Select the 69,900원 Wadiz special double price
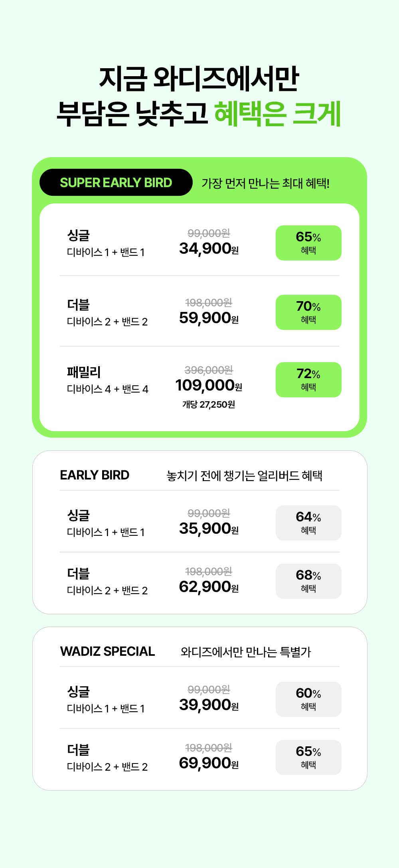Image resolution: width=399 pixels, height=868 pixels. coord(209,763)
